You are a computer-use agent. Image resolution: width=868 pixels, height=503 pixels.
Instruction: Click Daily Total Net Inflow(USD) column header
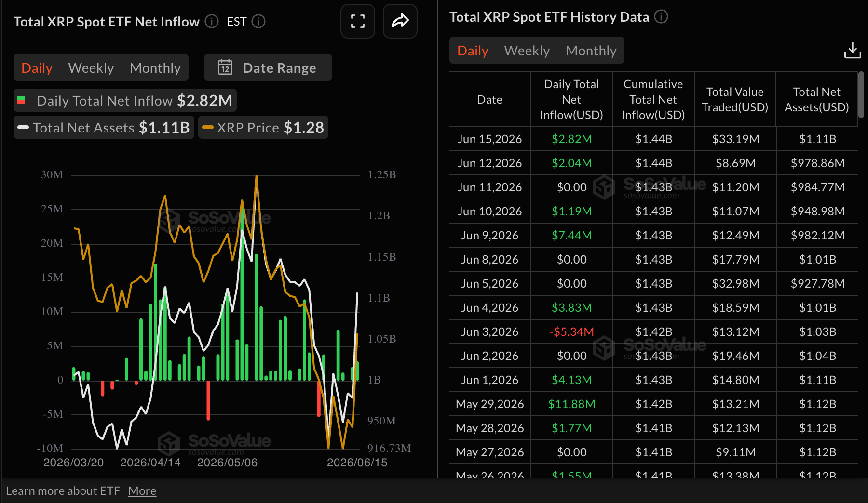click(571, 100)
